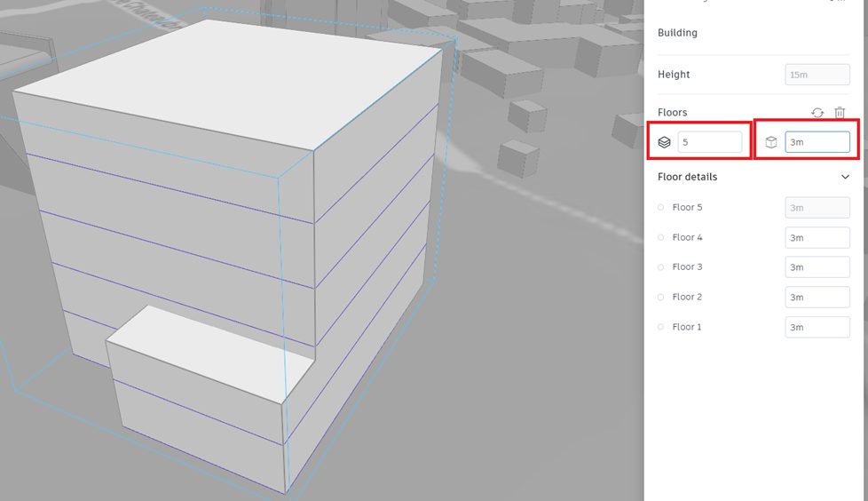Click the number of floors field
This screenshot has height=501, width=868.
[x=710, y=142]
